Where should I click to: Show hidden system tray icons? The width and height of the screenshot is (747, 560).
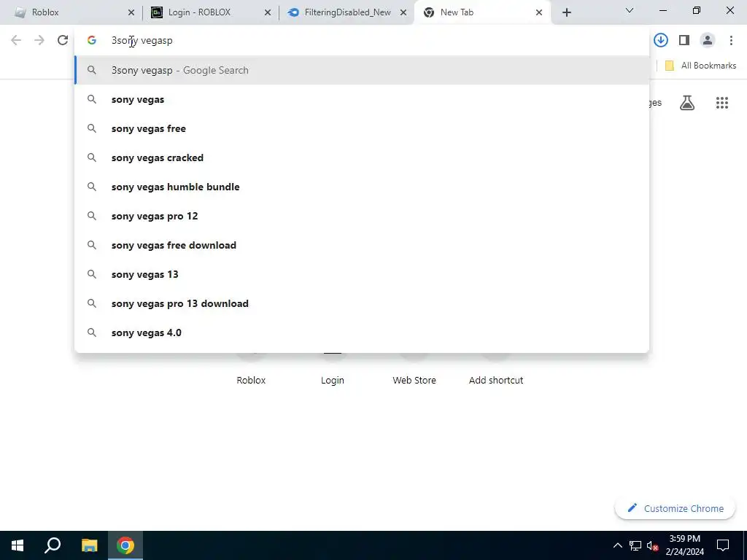tap(617, 545)
